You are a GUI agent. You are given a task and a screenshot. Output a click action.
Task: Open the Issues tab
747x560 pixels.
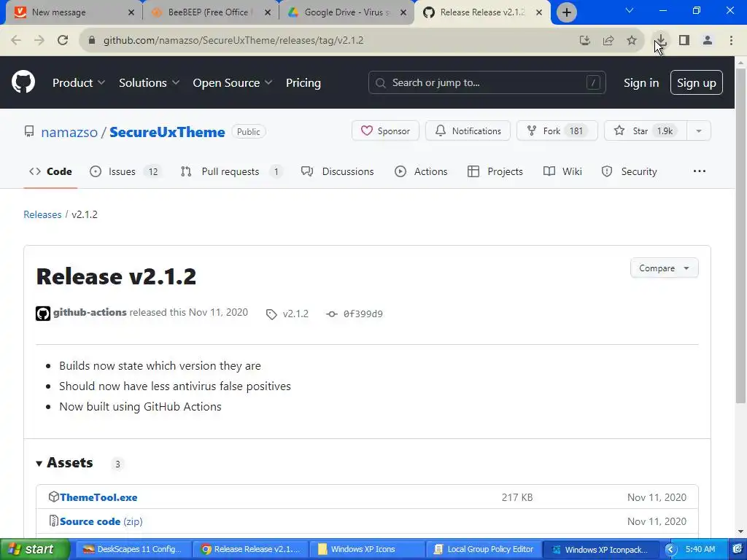pos(125,171)
